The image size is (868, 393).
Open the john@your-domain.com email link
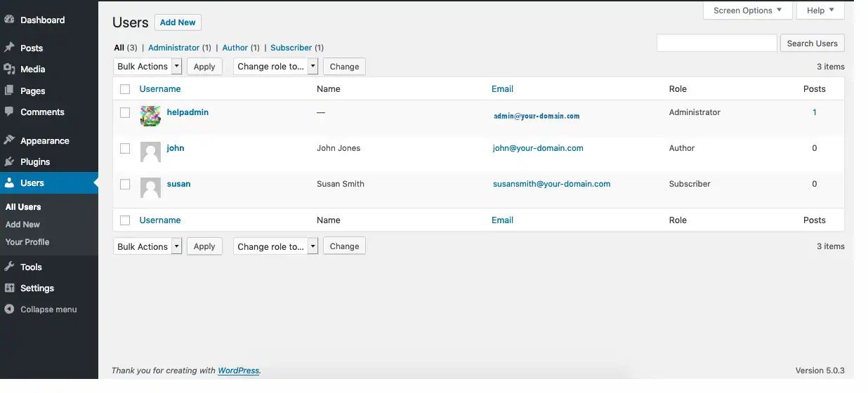(538, 148)
